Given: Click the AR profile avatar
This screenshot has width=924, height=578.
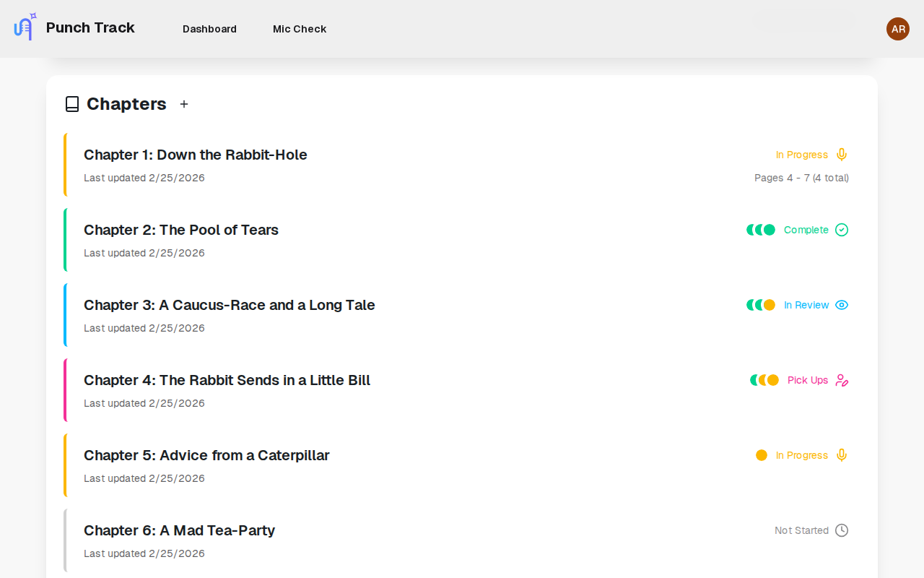Looking at the screenshot, I should [x=897, y=29].
